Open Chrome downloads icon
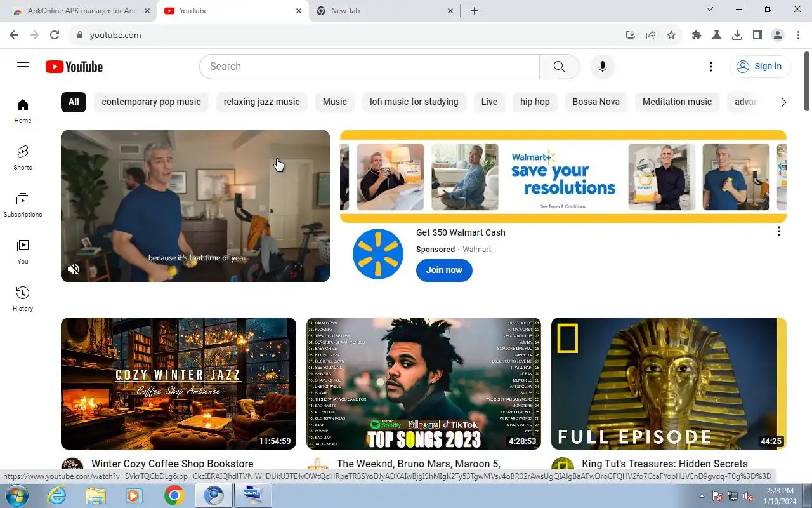The height and width of the screenshot is (508, 812). [x=737, y=35]
